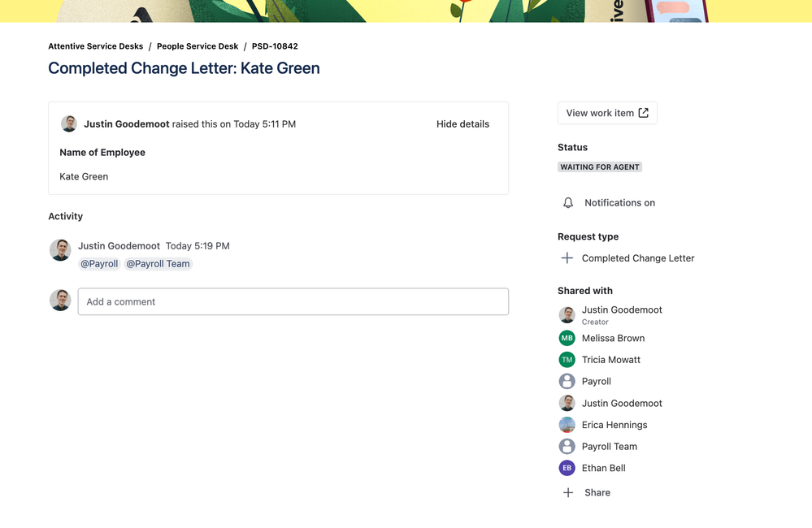Click Justin Goodemoot's avatar next to the comment box

click(x=60, y=300)
